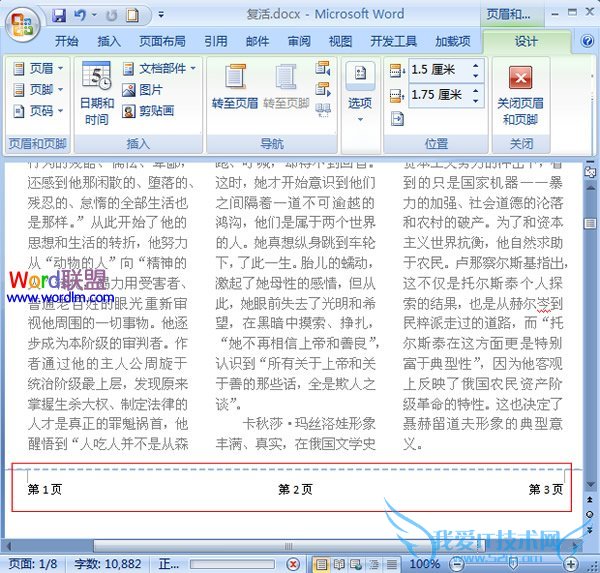This screenshot has height=573, width=600.
Task: Increase the 1.5 厘米 spinner value
Action: click(476, 65)
